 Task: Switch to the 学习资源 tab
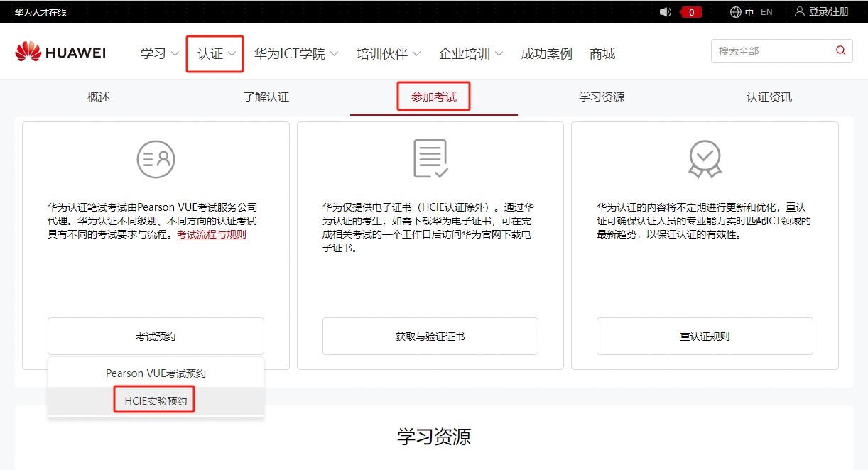[602, 97]
